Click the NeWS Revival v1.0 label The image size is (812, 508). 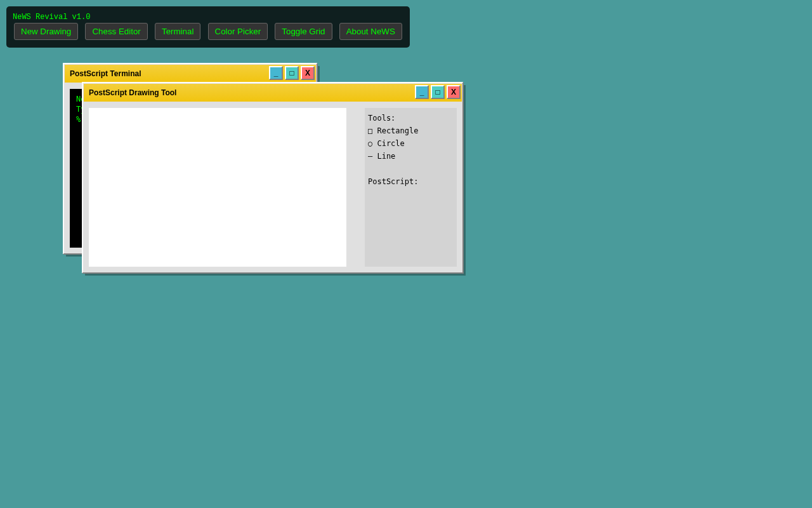(51, 17)
